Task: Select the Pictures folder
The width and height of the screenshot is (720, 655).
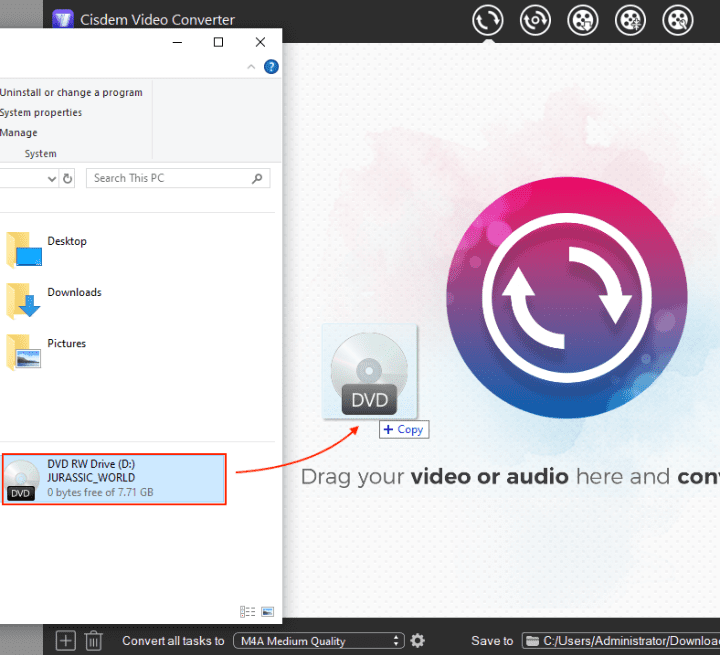Action: [46, 352]
